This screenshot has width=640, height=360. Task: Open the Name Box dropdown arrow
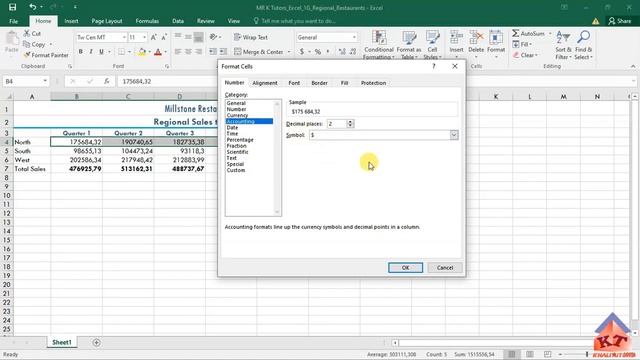[x=45, y=81]
